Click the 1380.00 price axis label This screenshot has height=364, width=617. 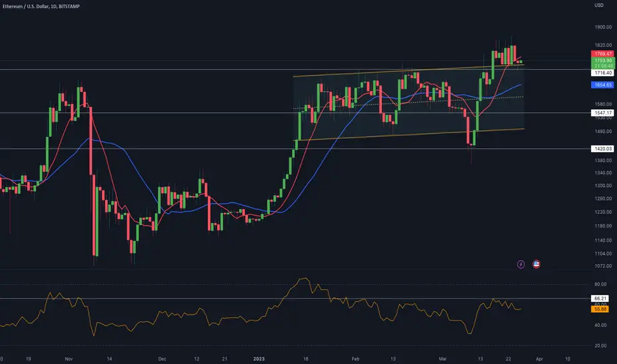click(x=603, y=161)
